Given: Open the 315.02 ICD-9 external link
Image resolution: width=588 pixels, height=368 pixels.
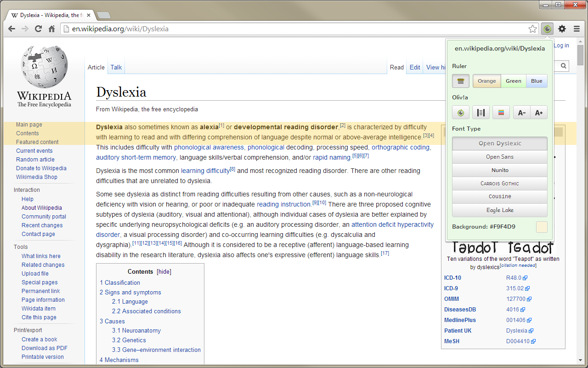Looking at the screenshot, I should 518,288.
